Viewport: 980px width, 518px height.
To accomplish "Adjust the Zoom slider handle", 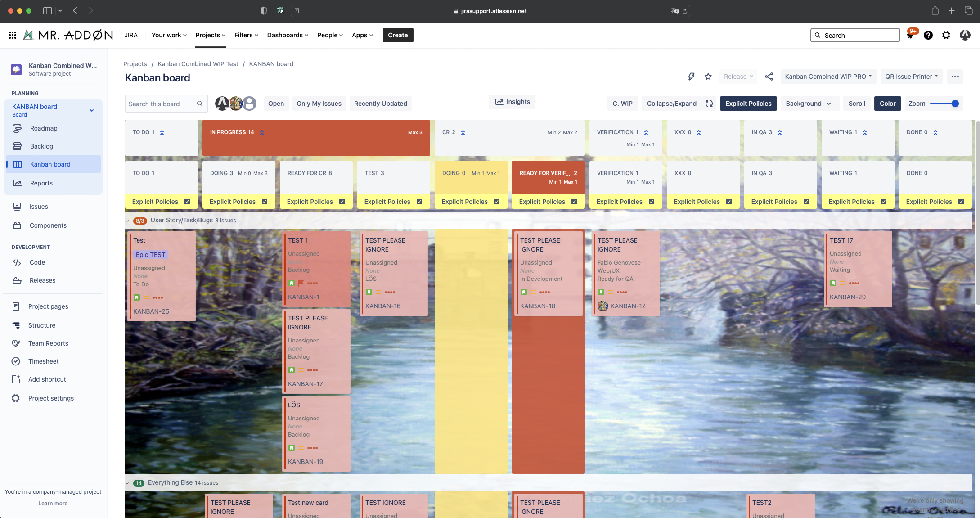I will point(955,104).
